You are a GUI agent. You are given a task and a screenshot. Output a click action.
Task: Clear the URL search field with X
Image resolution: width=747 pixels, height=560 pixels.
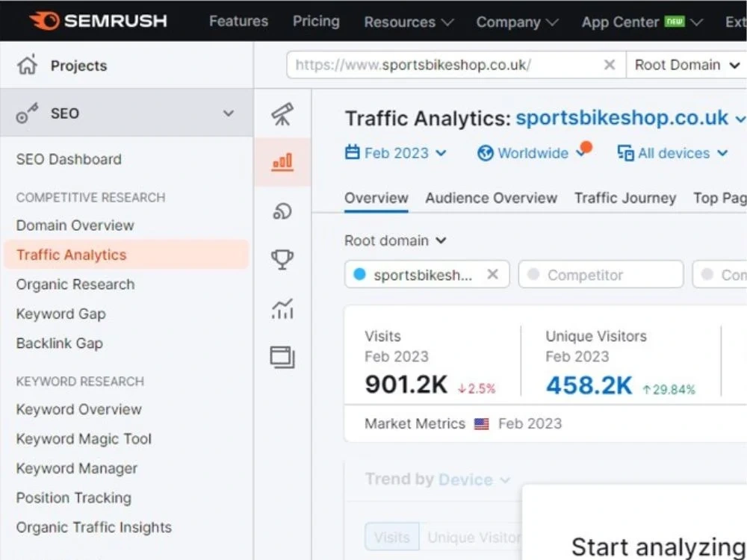point(610,65)
